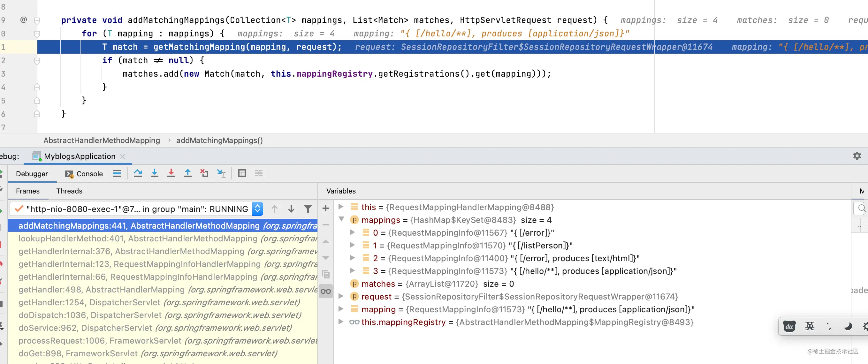This screenshot has width=868, height=364.
Task: Toggle watches view glasses icon
Action: pyautogui.click(x=325, y=291)
